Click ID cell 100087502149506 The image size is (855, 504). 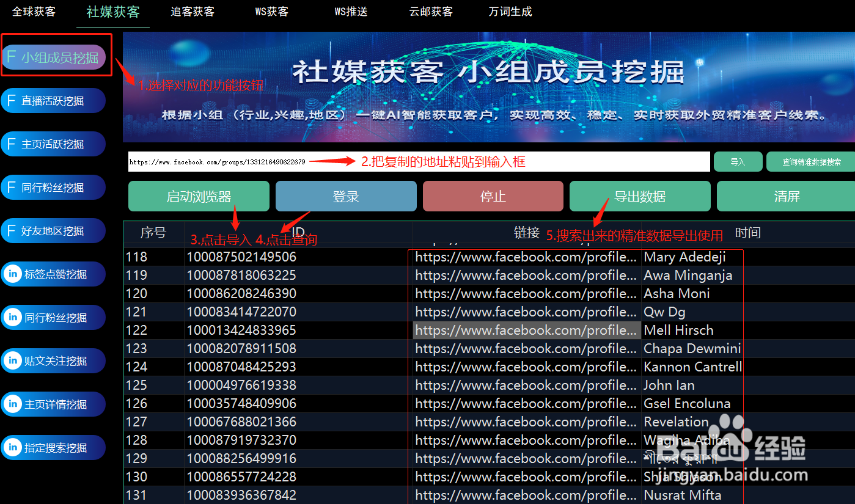coord(241,257)
